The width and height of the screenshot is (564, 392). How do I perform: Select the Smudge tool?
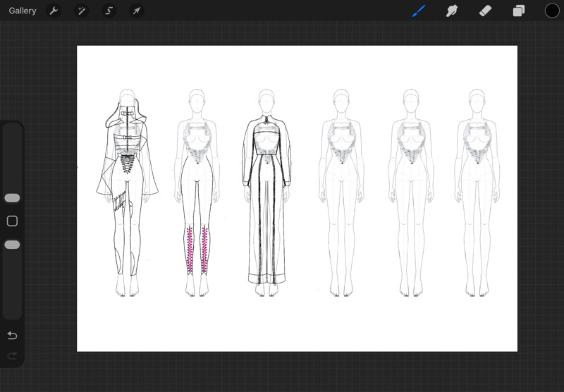point(452,11)
